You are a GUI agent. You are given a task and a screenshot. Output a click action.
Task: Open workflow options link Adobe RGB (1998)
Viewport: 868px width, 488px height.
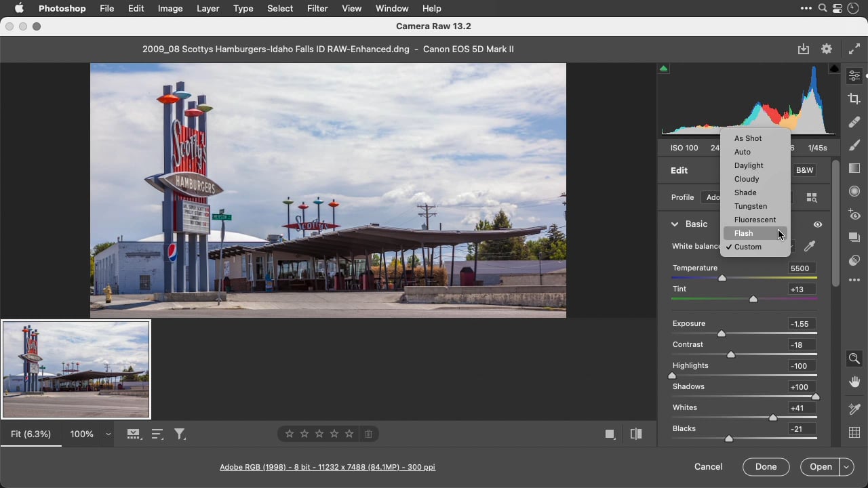point(327,467)
